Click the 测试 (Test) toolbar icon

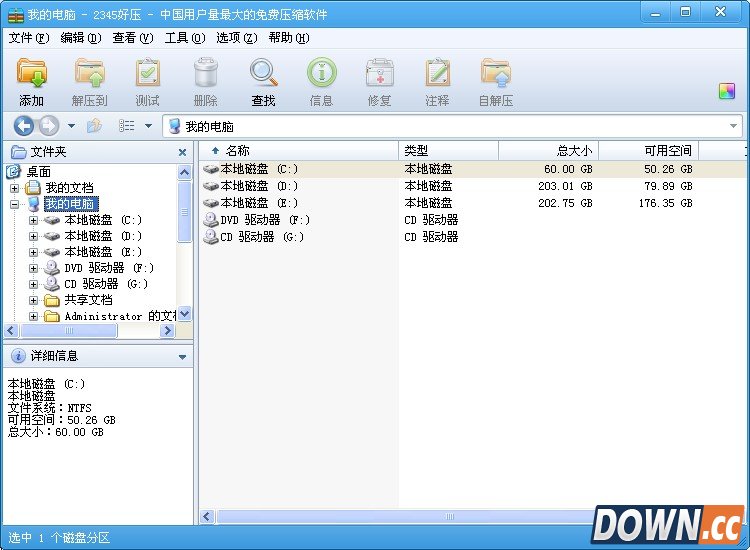pyautogui.click(x=148, y=81)
